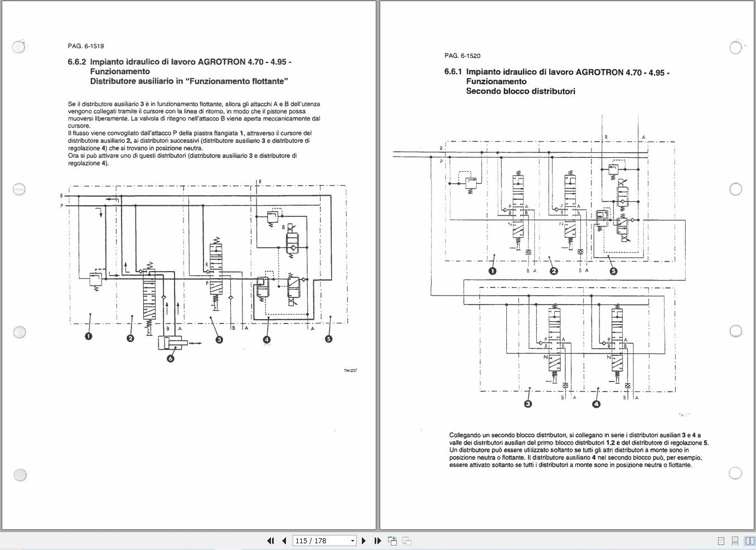Click numbered marker 6 below the diagram
Viewport: 756px width, 550px height.
pyautogui.click(x=171, y=358)
